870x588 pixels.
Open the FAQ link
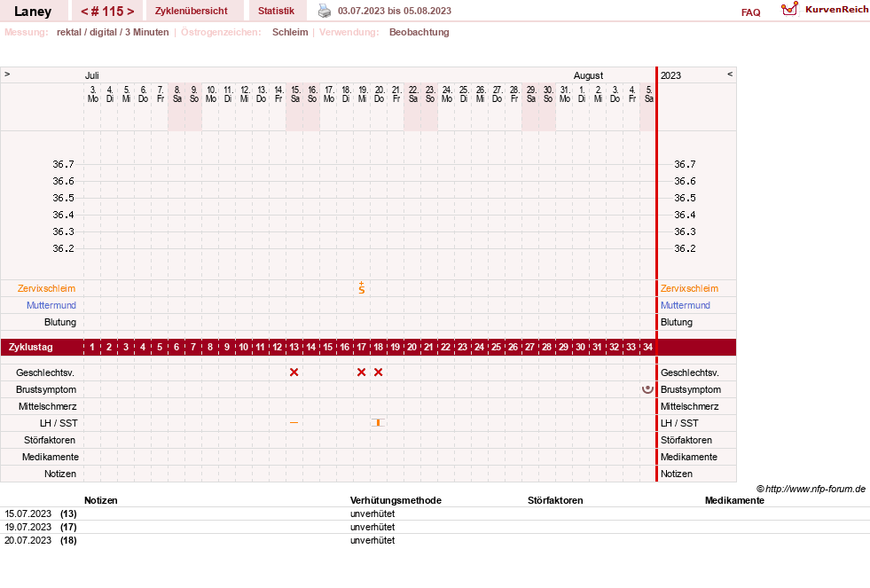(x=750, y=12)
